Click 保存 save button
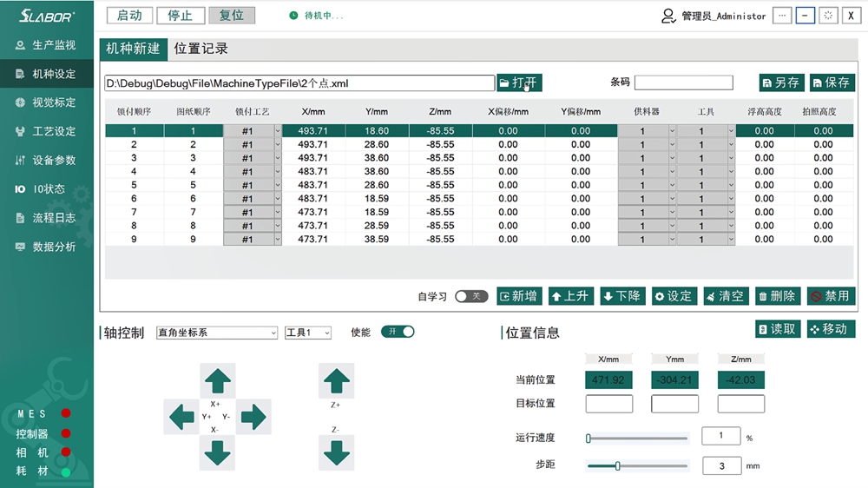This screenshot has height=488, width=868. pyautogui.click(x=832, y=83)
